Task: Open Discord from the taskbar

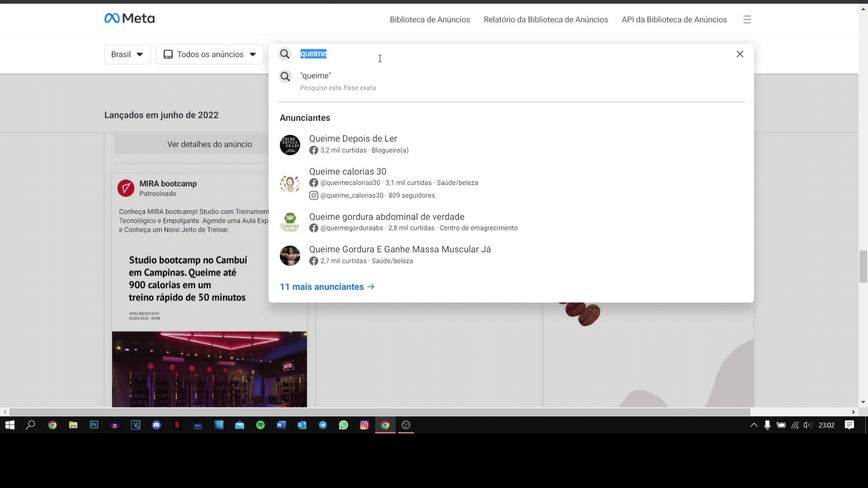Action: (156, 425)
